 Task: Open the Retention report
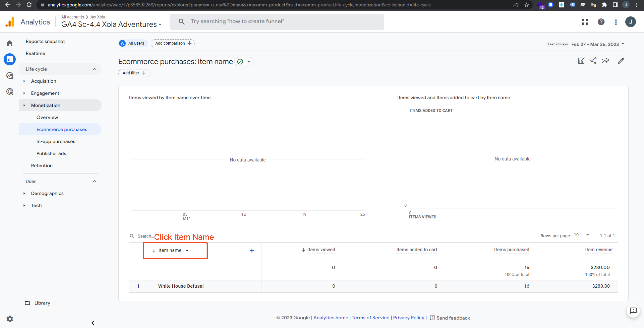click(42, 165)
